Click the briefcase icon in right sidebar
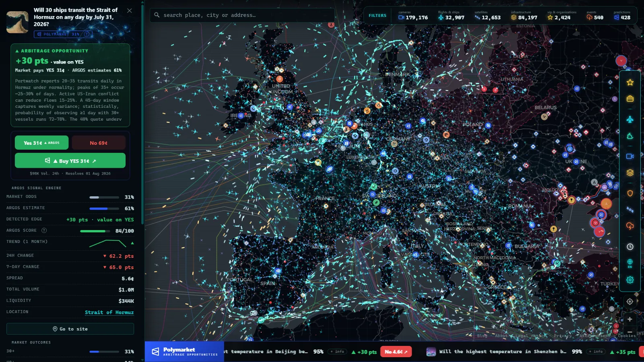 click(x=630, y=99)
